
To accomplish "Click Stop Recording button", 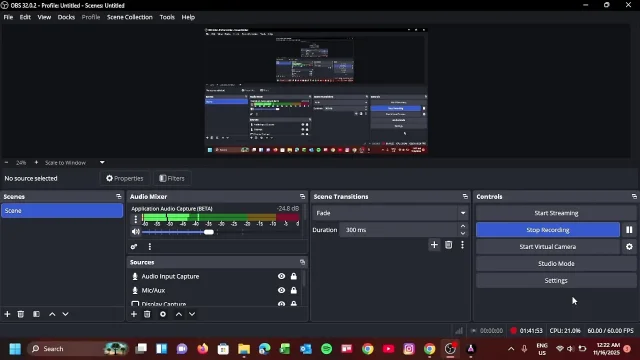I will click(x=548, y=230).
